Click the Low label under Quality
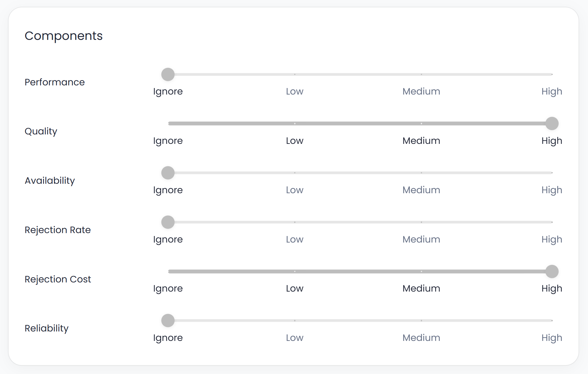588x374 pixels. click(295, 141)
